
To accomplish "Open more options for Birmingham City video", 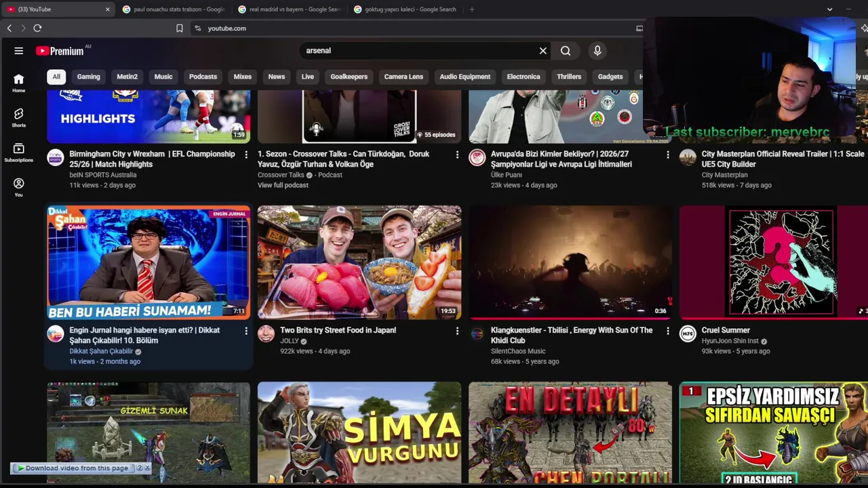I will click(x=246, y=155).
